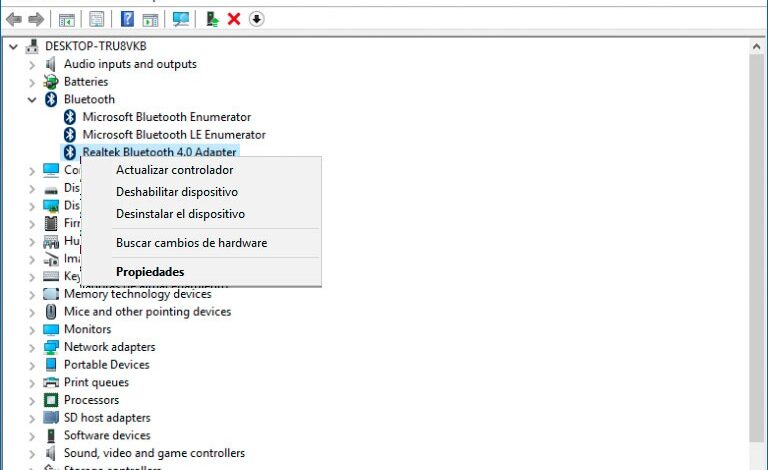Screen dimensions: 768x470
Task: Select the SD host adapters label
Action: [x=107, y=418]
